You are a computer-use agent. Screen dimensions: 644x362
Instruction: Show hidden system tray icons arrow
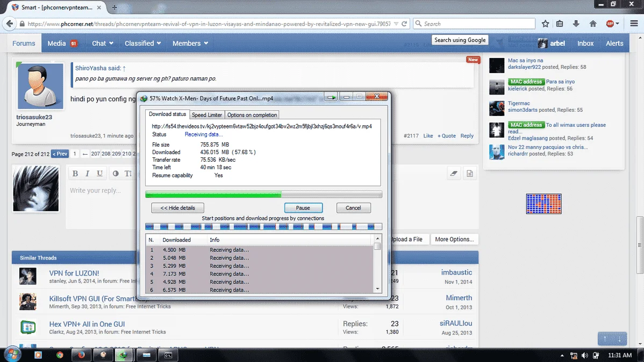click(x=562, y=356)
